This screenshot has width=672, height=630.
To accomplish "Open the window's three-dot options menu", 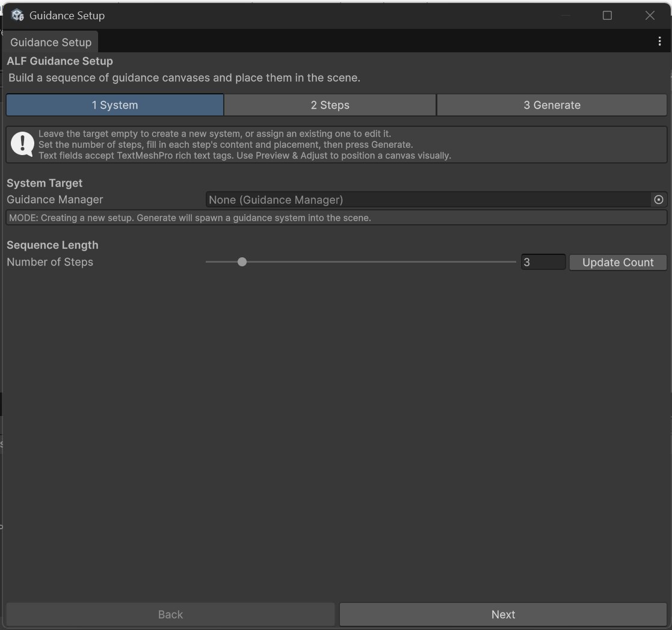I will 659,41.
